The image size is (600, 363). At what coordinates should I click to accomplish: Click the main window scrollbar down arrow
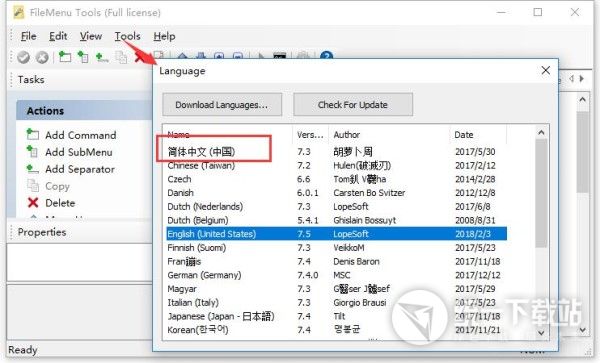coord(582,329)
